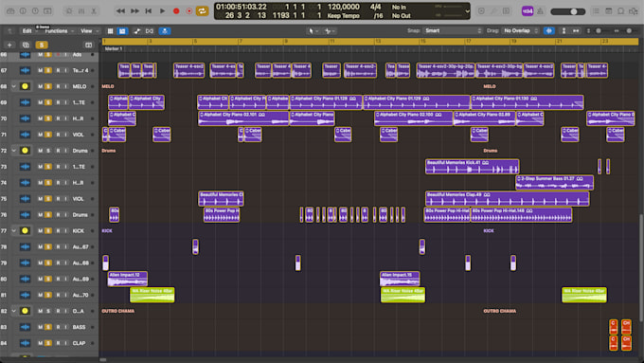Enable input monitoring on CLAP track
The image size is (644, 363).
[x=65, y=343]
